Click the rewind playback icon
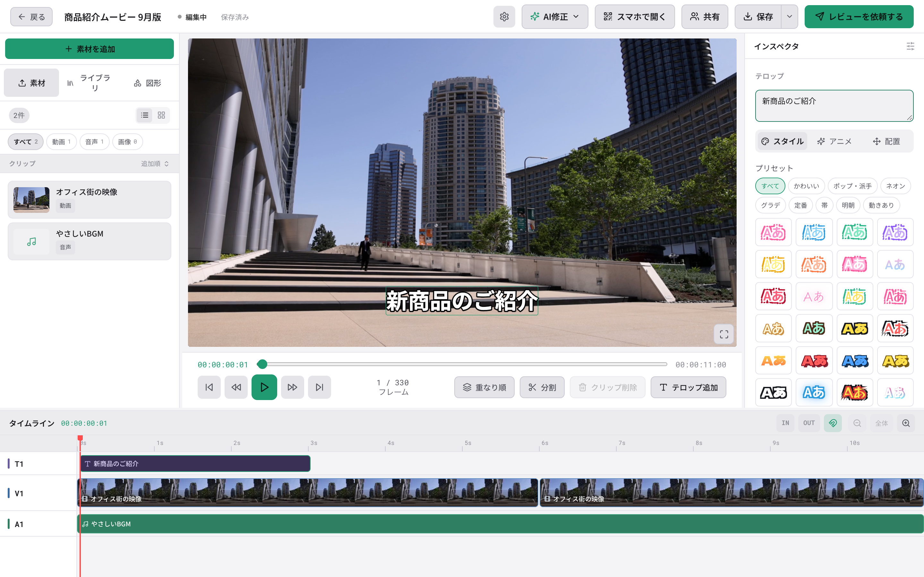 pos(236,387)
